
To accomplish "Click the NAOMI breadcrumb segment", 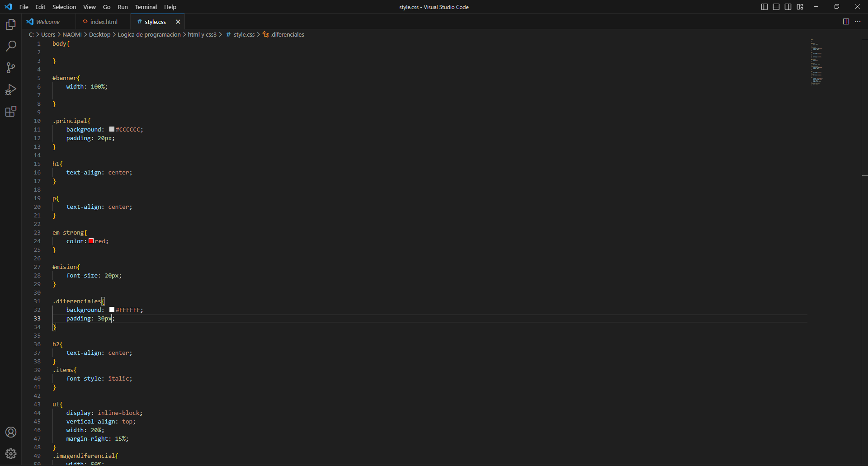I will click(72, 34).
